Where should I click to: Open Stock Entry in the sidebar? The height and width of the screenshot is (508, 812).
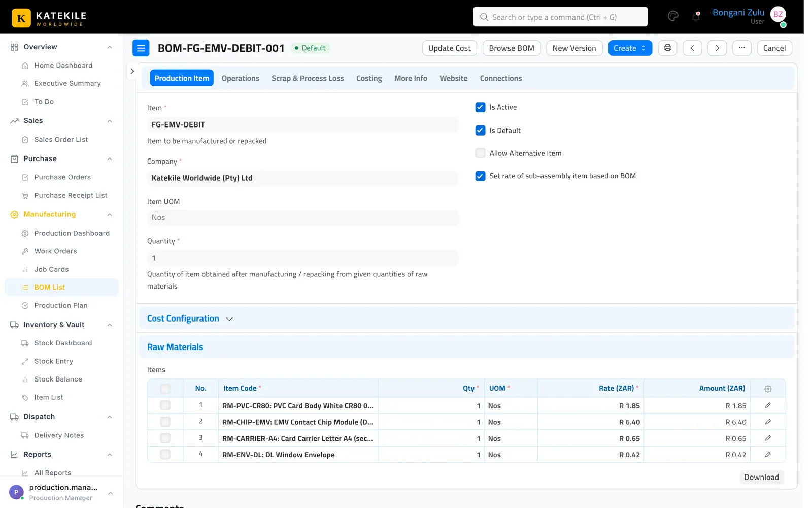pyautogui.click(x=54, y=361)
